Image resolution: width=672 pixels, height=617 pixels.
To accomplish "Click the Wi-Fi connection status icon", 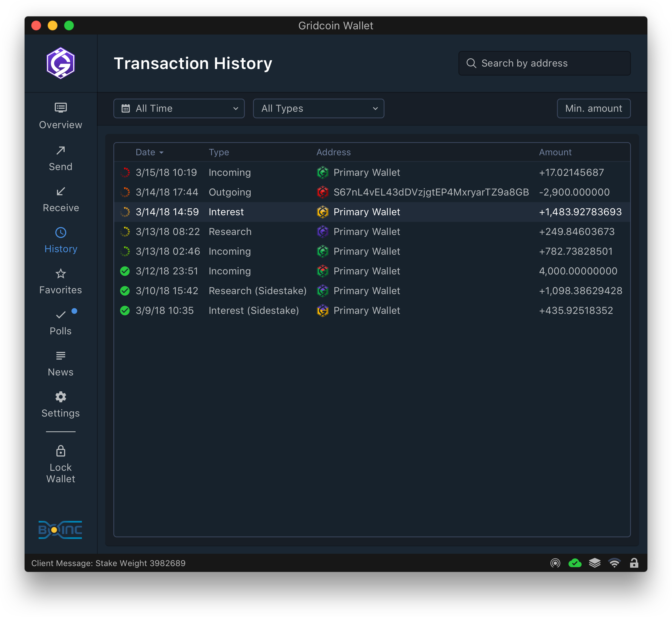I will point(614,563).
